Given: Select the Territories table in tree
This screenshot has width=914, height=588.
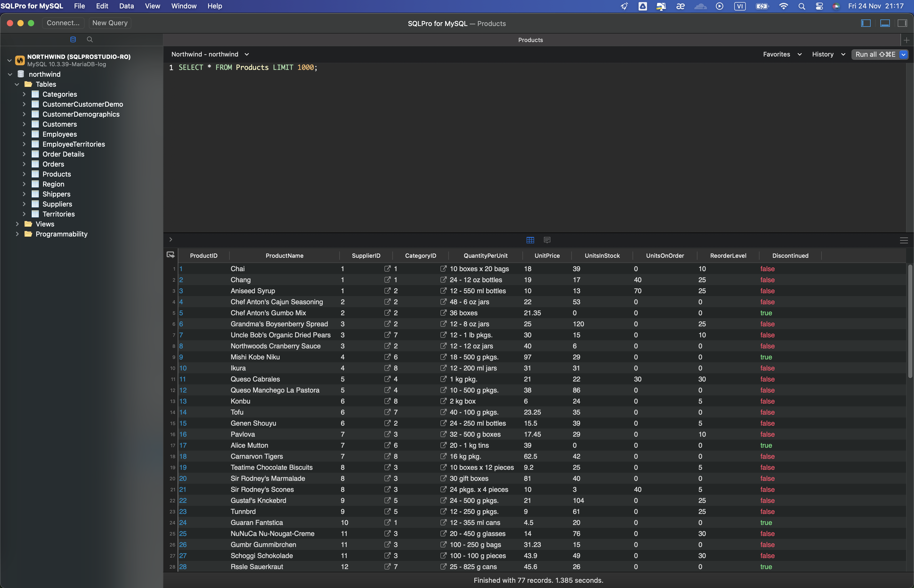Looking at the screenshot, I should (58, 214).
